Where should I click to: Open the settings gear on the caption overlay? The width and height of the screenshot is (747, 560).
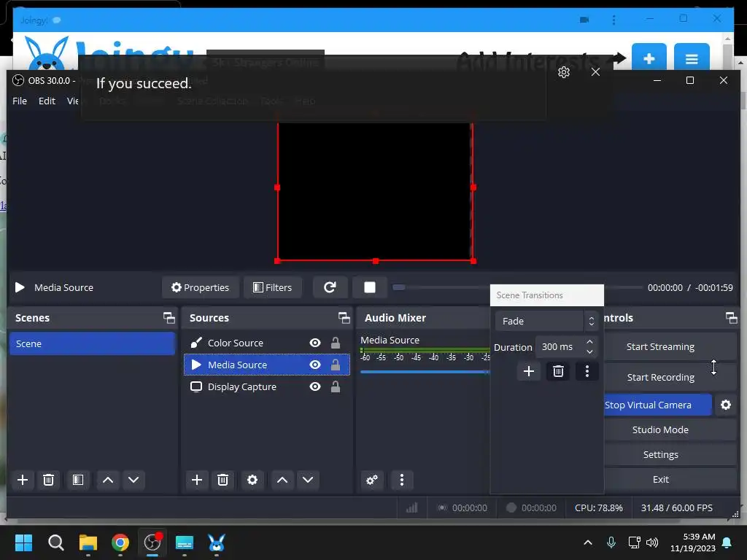(564, 72)
